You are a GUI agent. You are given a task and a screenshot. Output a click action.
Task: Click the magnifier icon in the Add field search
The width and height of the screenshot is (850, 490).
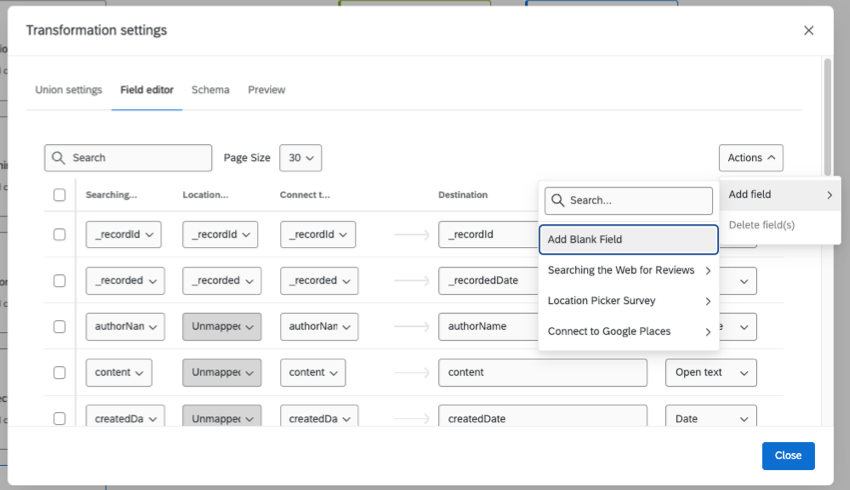(558, 201)
